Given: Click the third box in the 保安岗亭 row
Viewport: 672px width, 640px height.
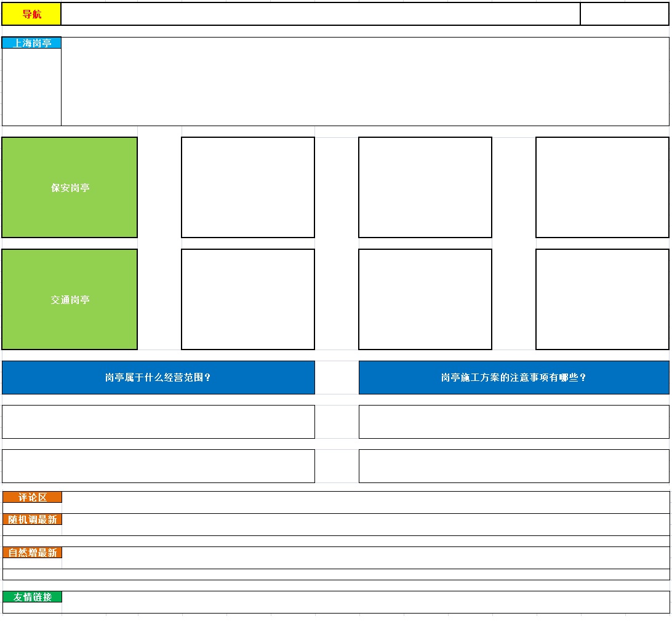Looking at the screenshot, I should tap(425, 188).
